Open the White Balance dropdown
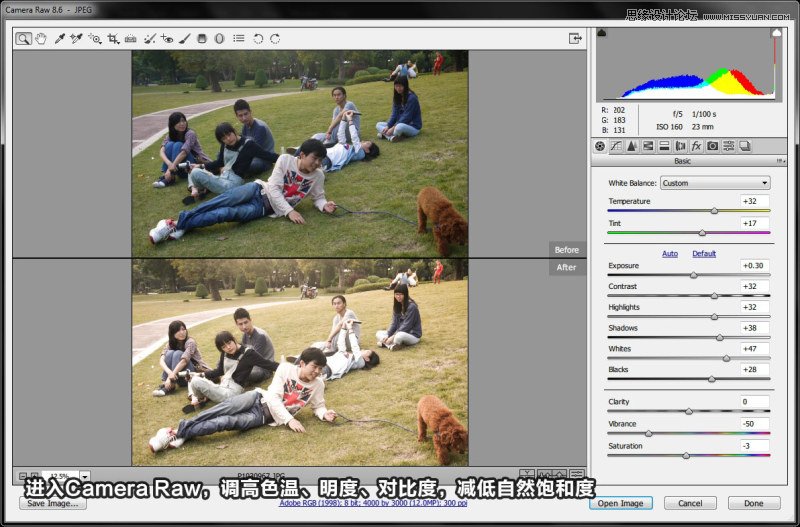This screenshot has width=800, height=527. tap(715, 183)
